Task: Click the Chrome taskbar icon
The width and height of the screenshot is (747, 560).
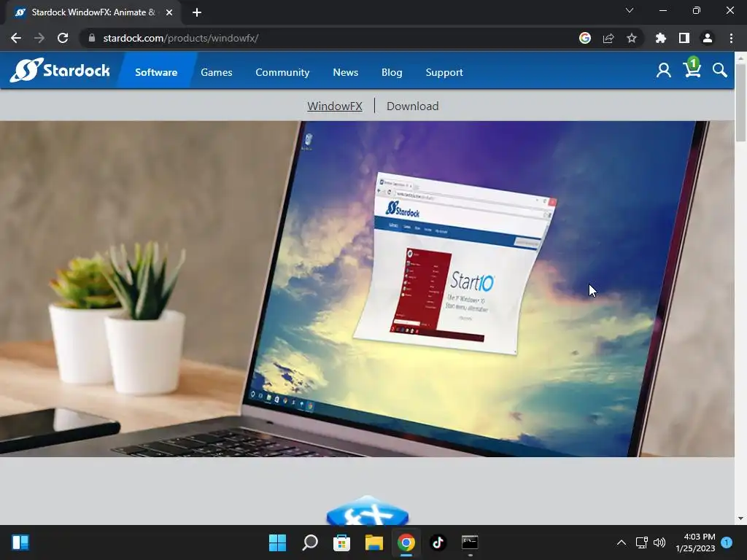Action: [406, 542]
